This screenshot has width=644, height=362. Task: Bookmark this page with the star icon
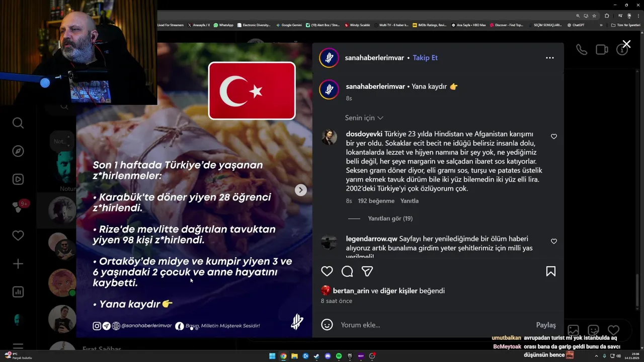pyautogui.click(x=594, y=16)
